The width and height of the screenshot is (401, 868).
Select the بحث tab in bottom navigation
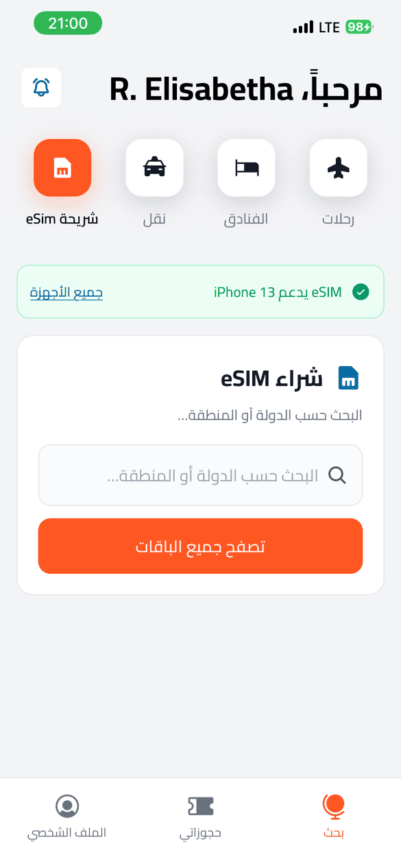(333, 816)
